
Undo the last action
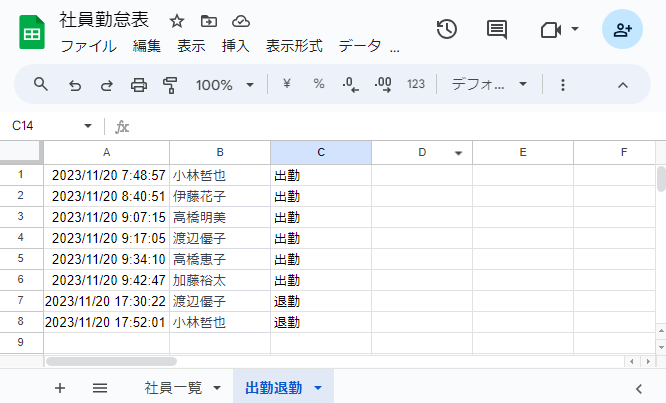tap(75, 85)
